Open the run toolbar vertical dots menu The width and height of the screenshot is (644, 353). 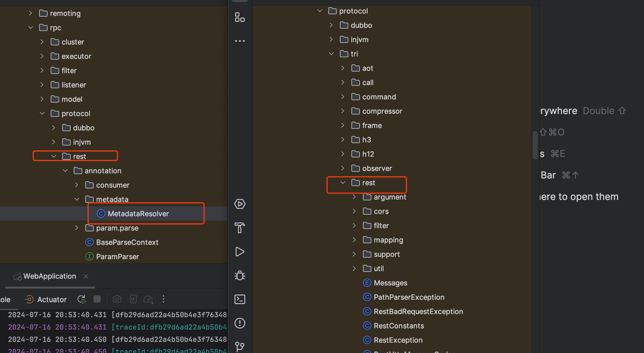point(163,299)
